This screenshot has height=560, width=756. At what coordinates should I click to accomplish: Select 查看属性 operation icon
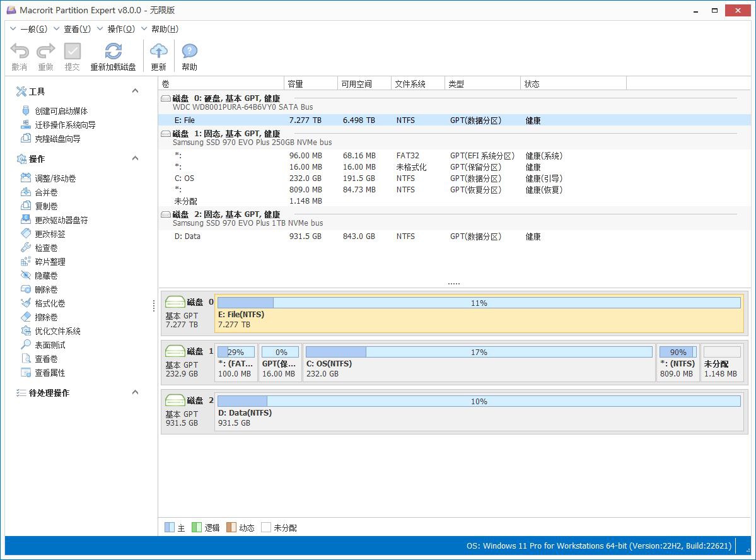(26, 372)
